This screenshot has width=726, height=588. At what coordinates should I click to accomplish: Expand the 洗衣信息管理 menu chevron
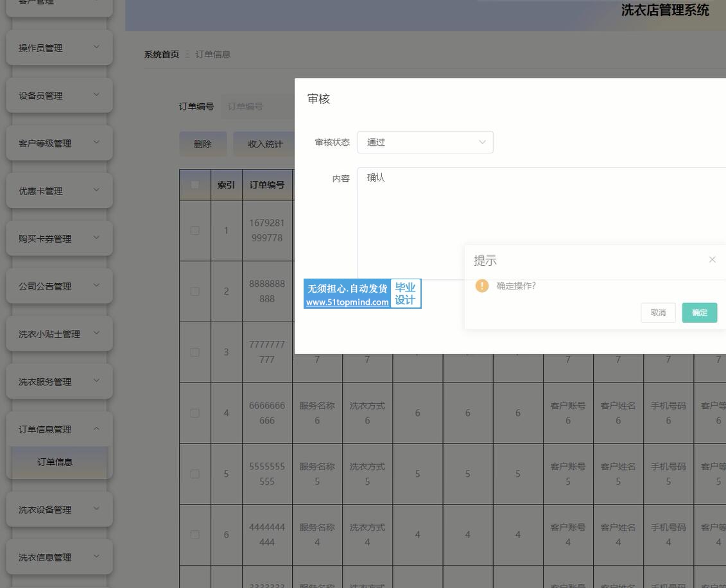coord(96,556)
